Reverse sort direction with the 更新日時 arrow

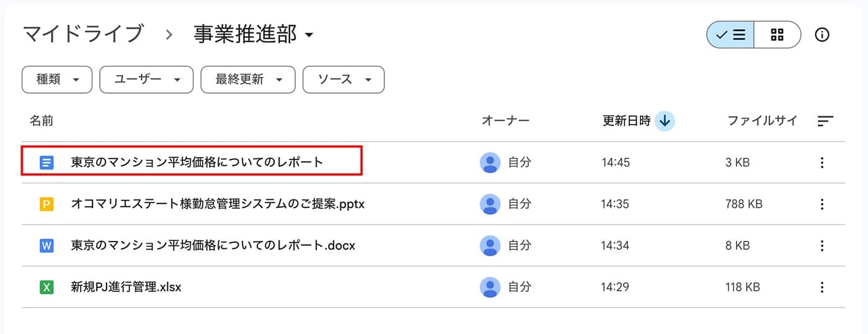click(x=665, y=121)
